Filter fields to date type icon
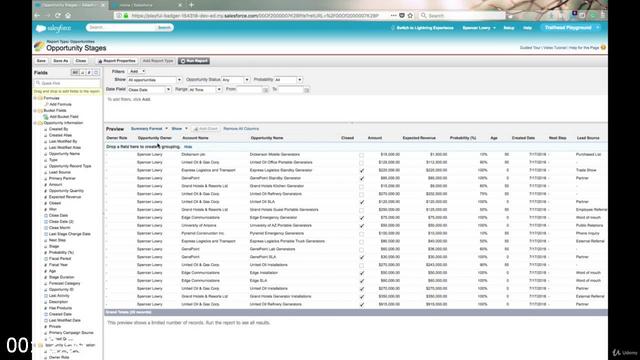Image resolution: width=640 pixels, height=360 pixels. [96, 73]
